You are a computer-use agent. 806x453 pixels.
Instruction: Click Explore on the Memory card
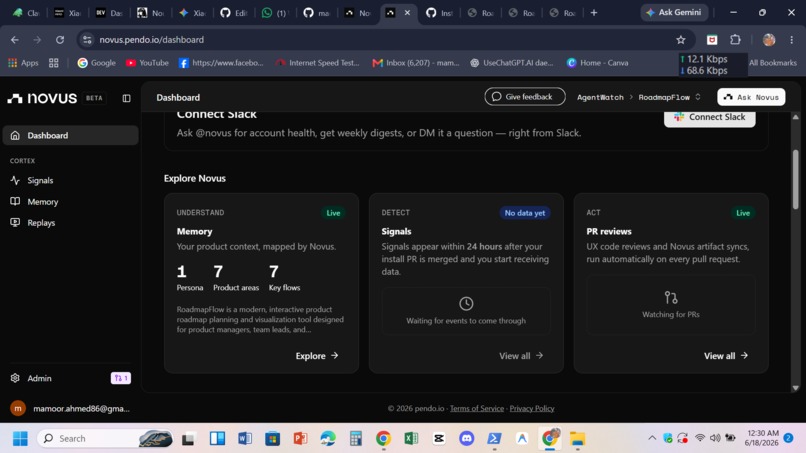(317, 356)
